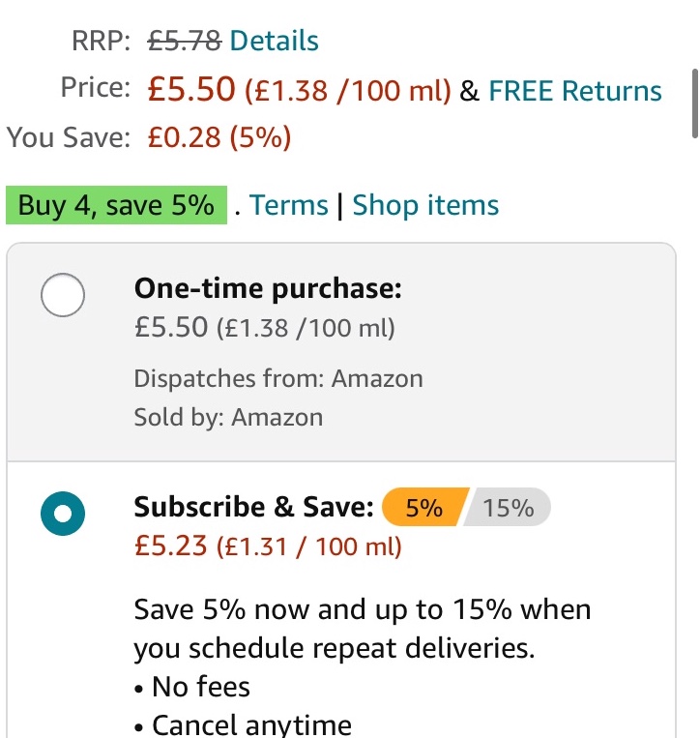The height and width of the screenshot is (738, 700).
Task: Open the Shop items link
Action: 425,205
